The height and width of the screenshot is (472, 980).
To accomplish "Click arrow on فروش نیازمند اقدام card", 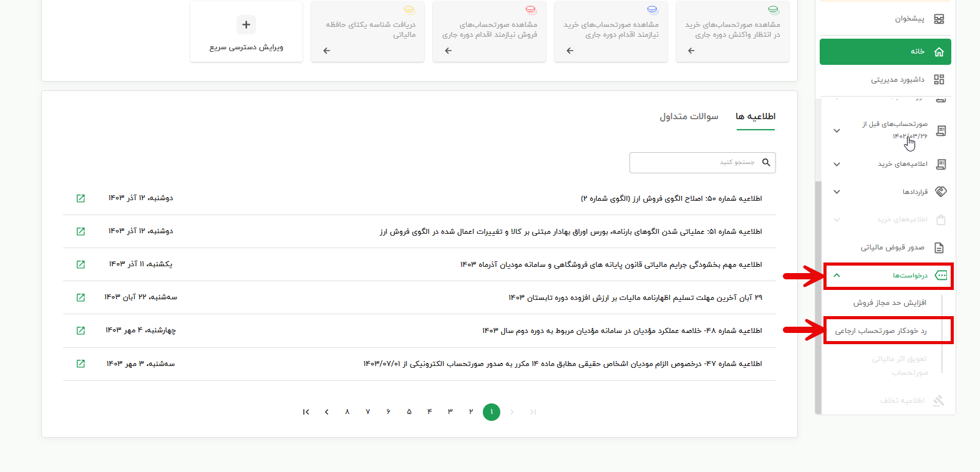I will pyautogui.click(x=448, y=51).
